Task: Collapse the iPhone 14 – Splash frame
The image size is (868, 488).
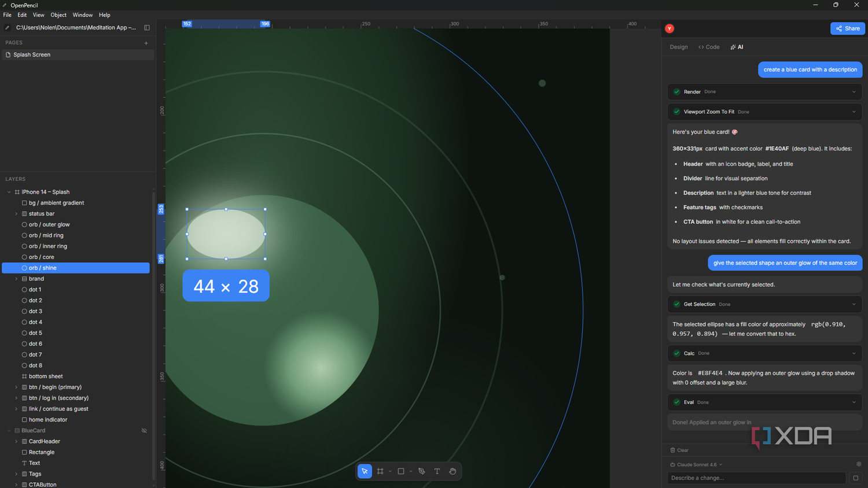Action: tap(9, 192)
